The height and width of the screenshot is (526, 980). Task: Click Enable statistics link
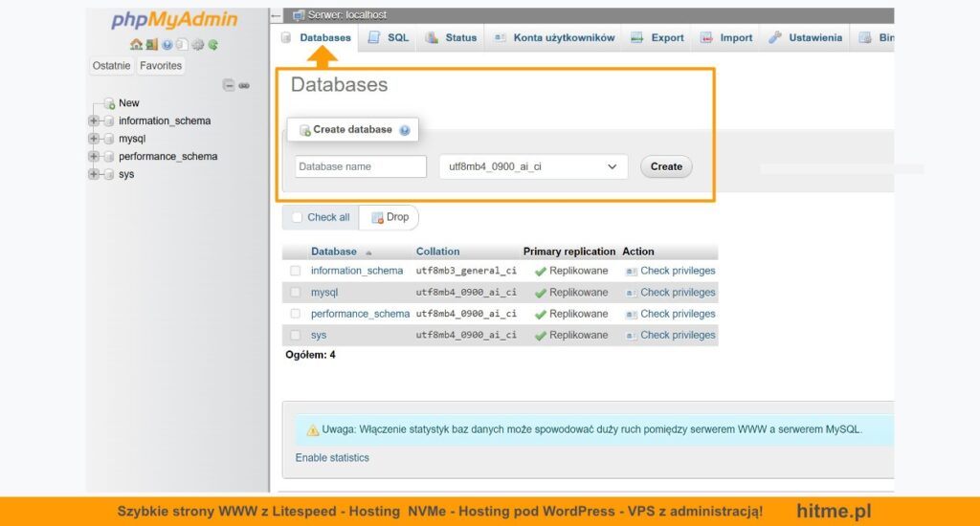(332, 458)
